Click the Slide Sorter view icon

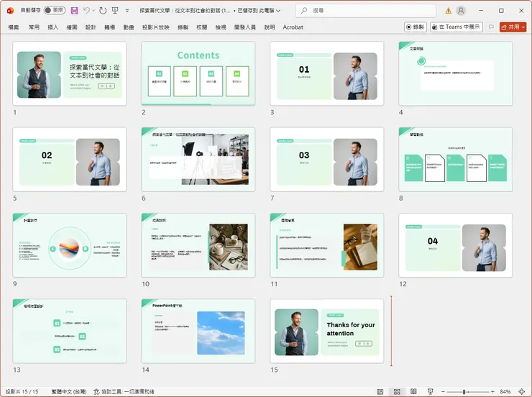[397, 391]
